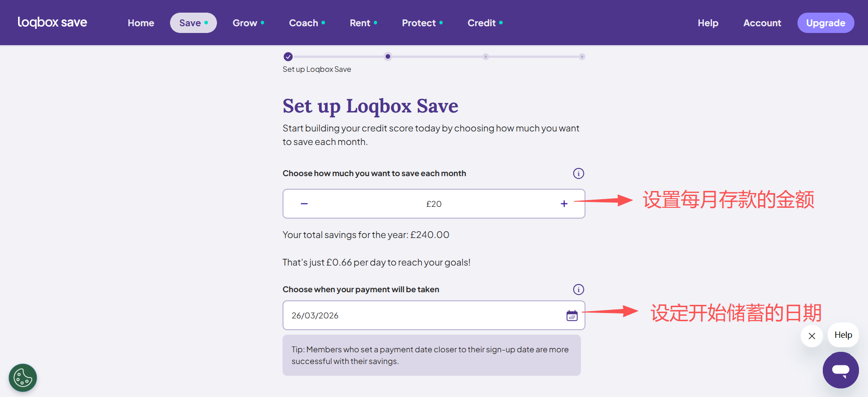Open the Coach nav section

307,23
